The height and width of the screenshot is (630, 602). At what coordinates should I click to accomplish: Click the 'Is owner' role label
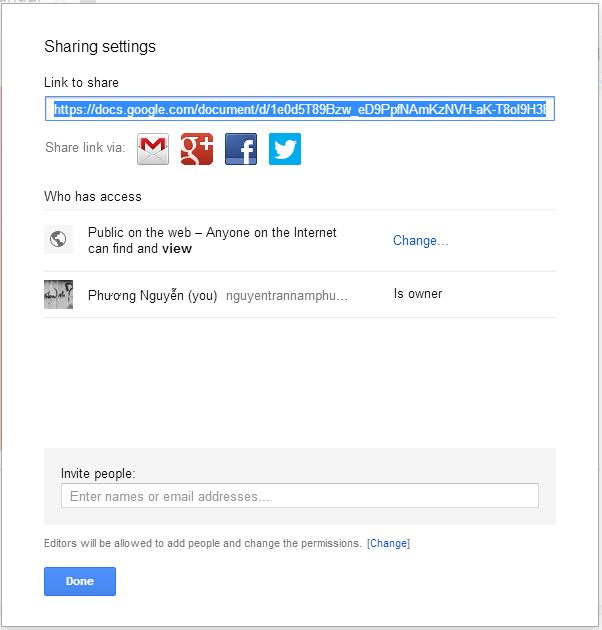coord(418,294)
